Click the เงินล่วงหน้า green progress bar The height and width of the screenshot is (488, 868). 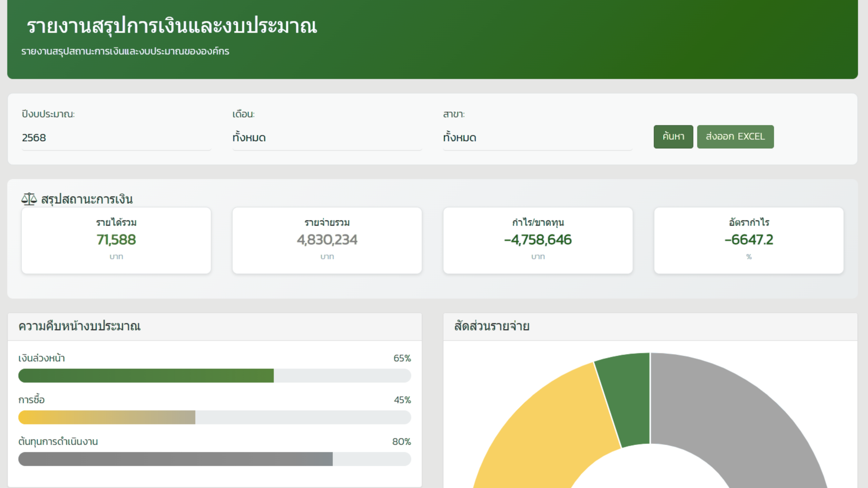(x=146, y=375)
